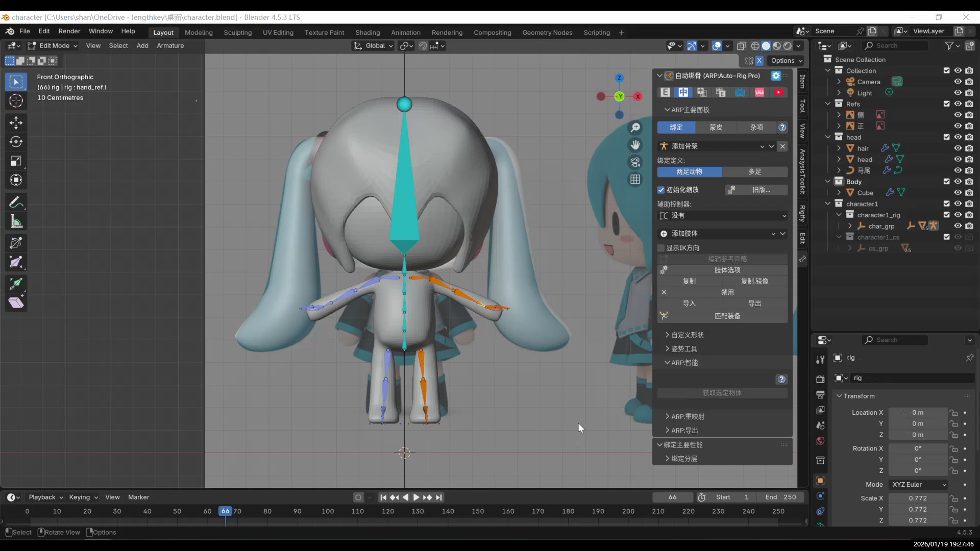The width and height of the screenshot is (980, 551).
Task: Select the Cursor tool
Action: [16, 101]
